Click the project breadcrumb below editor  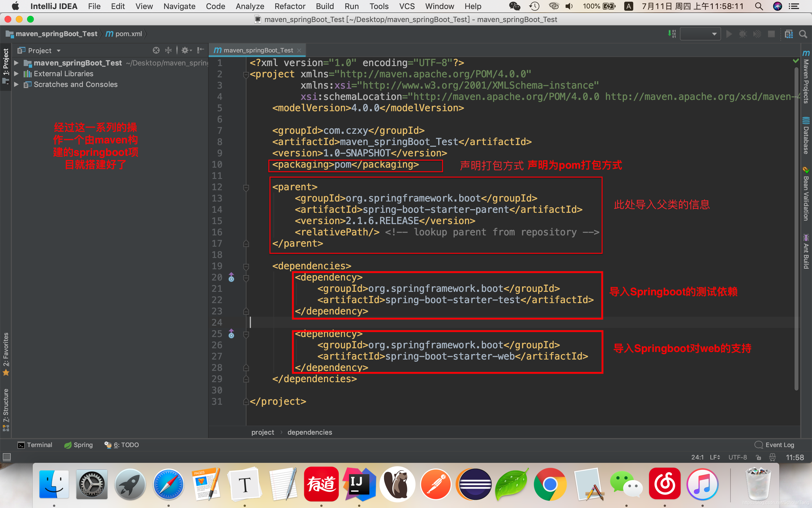point(262,432)
